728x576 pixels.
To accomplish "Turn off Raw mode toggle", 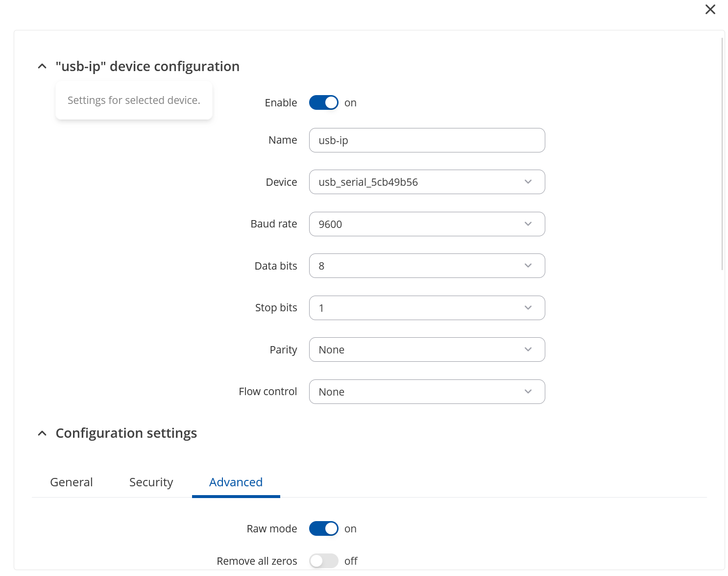I will (x=323, y=528).
